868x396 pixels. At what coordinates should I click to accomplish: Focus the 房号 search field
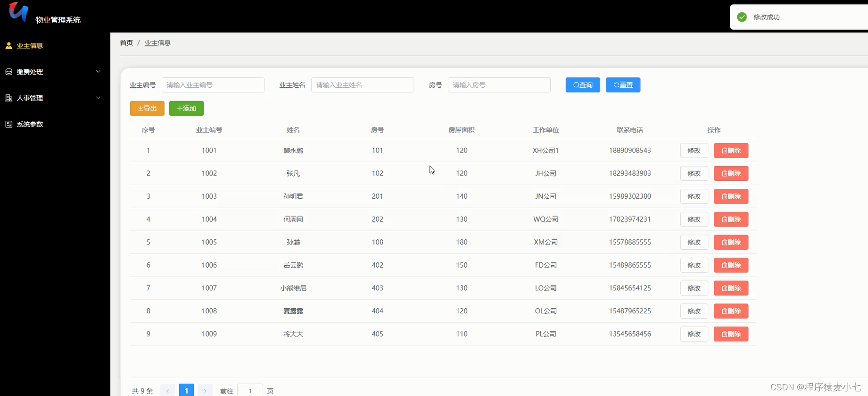click(499, 85)
